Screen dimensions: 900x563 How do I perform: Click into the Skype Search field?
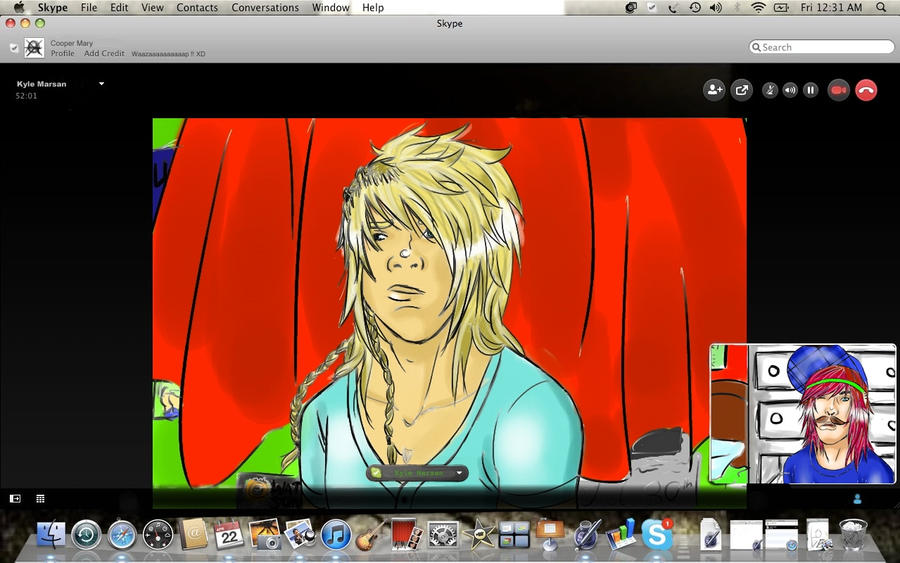822,47
